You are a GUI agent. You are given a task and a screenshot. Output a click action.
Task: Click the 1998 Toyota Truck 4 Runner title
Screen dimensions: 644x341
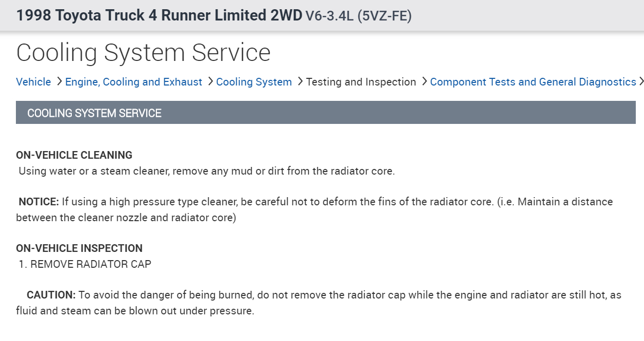[159, 15]
